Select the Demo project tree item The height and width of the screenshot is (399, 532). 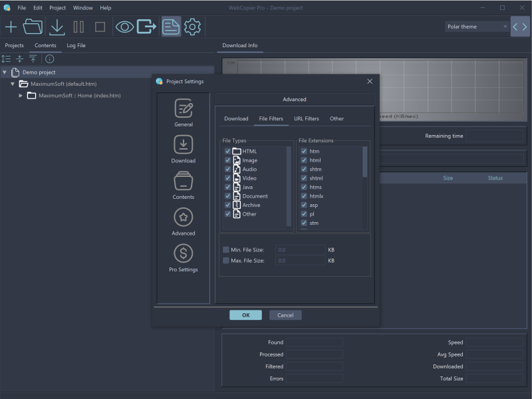[x=39, y=72]
